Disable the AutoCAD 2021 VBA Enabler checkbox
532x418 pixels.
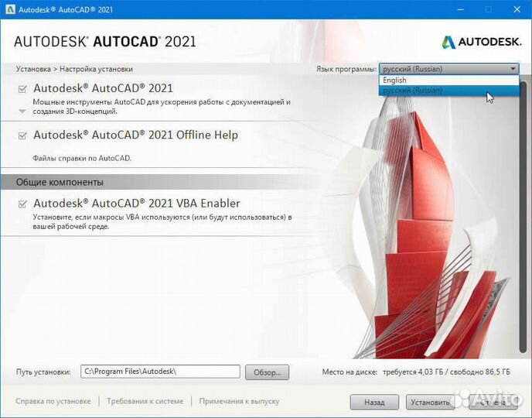(22, 204)
